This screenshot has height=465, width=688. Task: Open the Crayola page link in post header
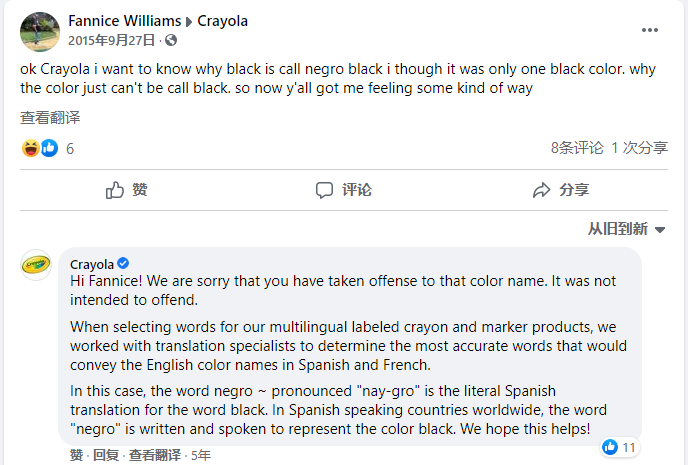click(222, 21)
